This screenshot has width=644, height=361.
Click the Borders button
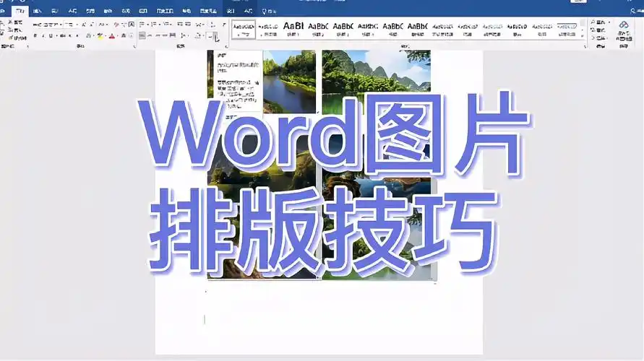[x=210, y=35]
